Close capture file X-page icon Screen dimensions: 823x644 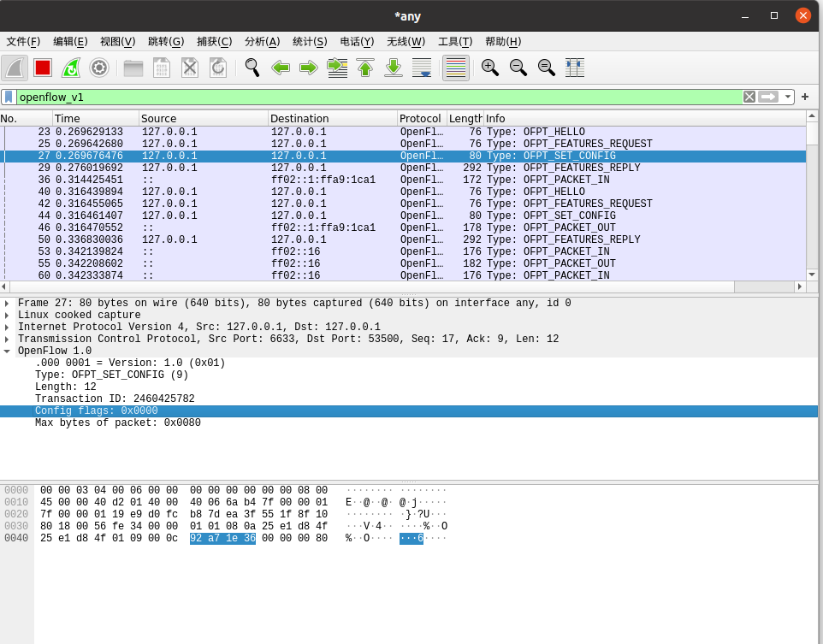point(190,68)
